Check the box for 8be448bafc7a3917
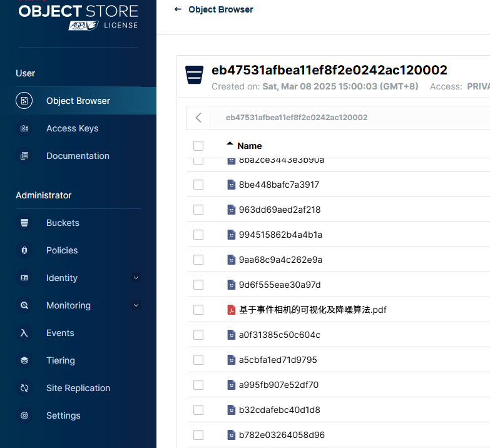490x448 pixels. click(198, 185)
